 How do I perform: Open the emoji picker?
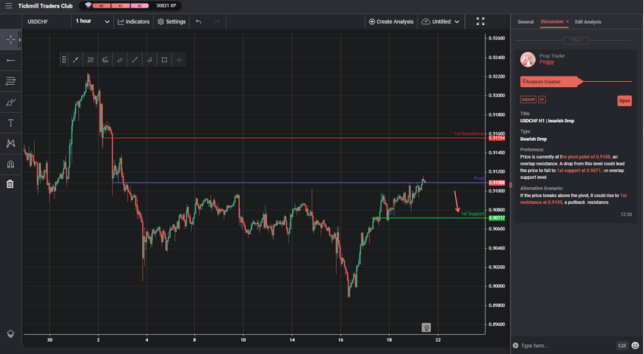click(x=636, y=346)
